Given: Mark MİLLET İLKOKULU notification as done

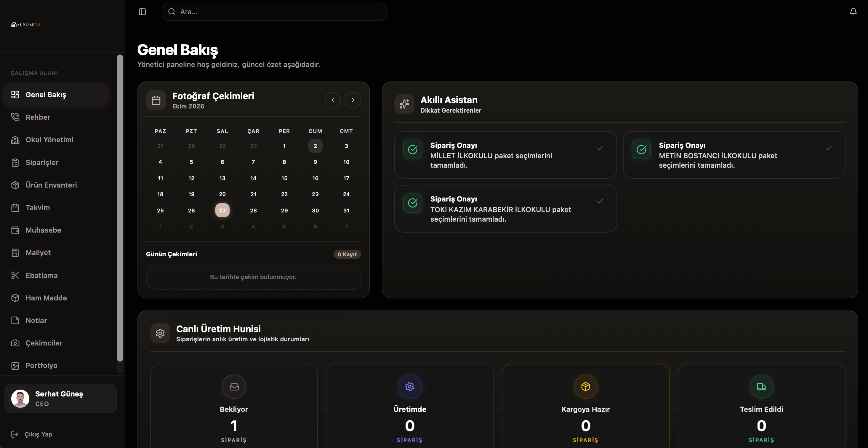Looking at the screenshot, I should coord(600,148).
